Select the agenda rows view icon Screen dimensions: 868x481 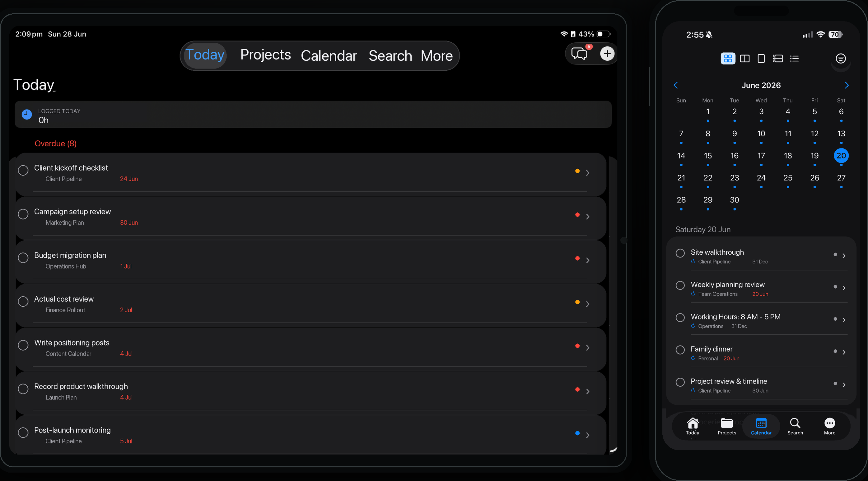coord(777,58)
